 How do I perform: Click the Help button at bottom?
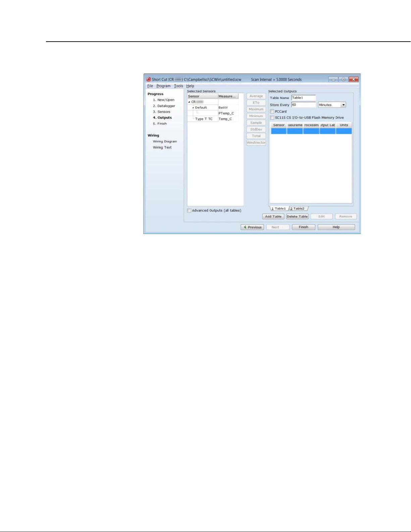click(336, 227)
